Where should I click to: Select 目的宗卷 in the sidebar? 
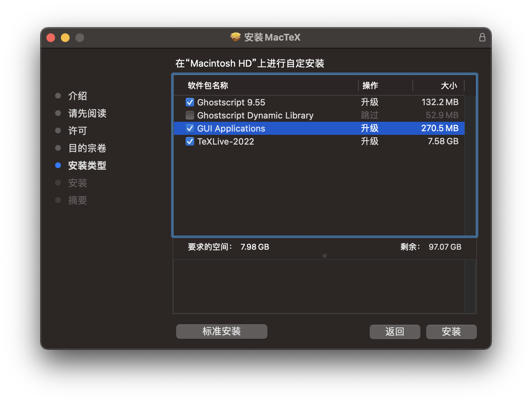(87, 148)
